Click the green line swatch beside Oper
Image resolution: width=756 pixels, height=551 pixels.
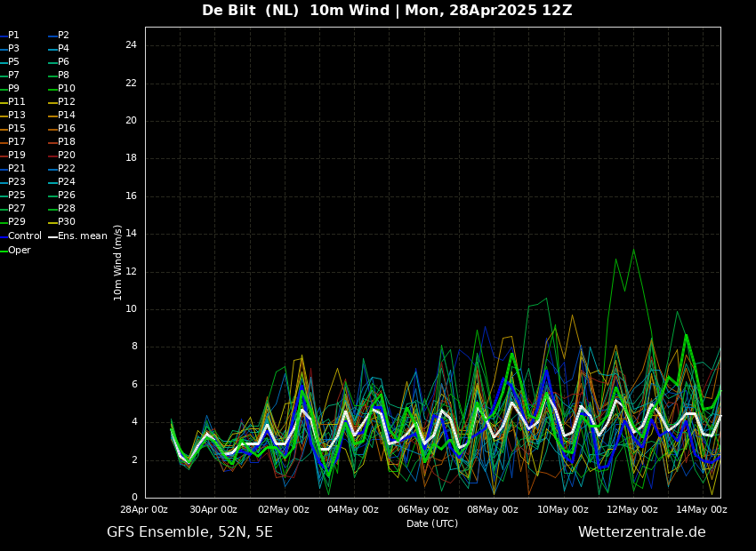(4, 251)
